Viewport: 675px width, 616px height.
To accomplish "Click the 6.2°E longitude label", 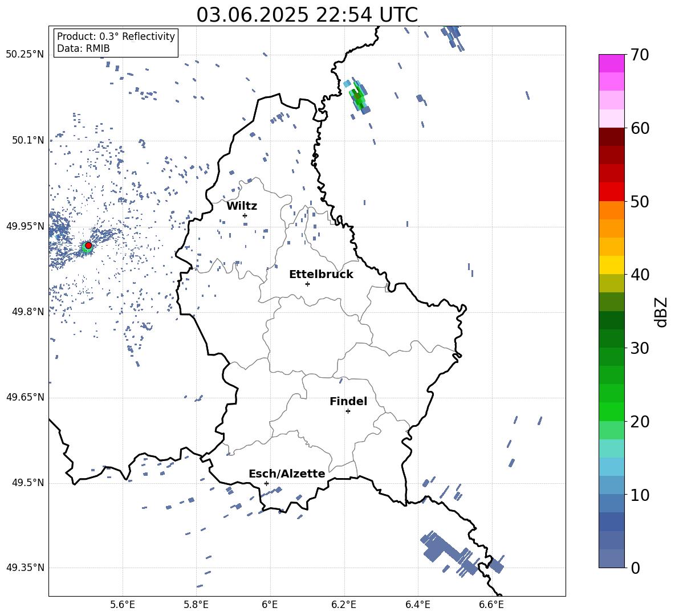I will click(x=344, y=605).
